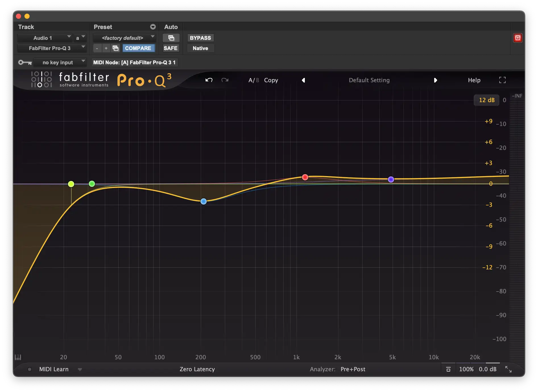
Task: Click the redo arrow icon
Action: (225, 80)
